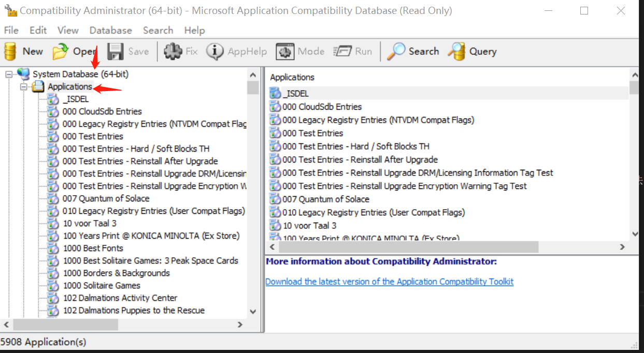Click the left tree horizontal scroll right arrow

(x=240, y=325)
